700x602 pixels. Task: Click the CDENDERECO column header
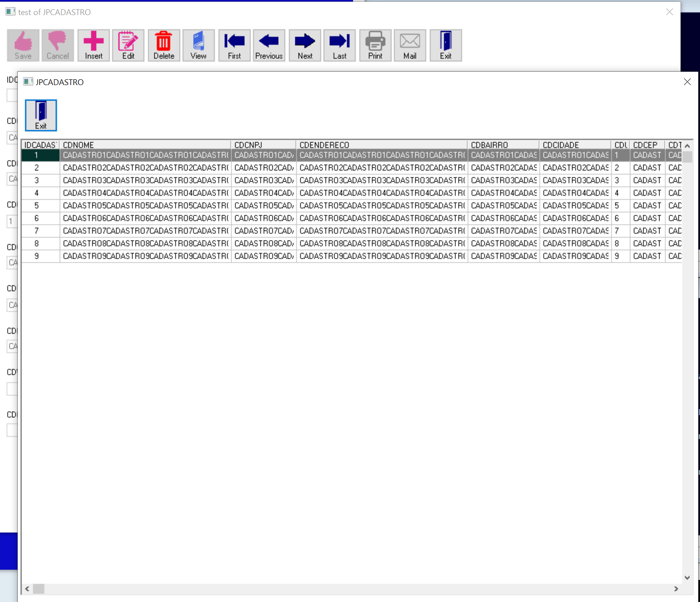[382, 145]
